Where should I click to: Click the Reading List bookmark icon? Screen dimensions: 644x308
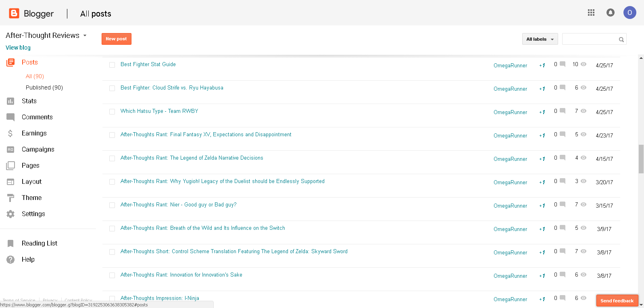(10, 243)
